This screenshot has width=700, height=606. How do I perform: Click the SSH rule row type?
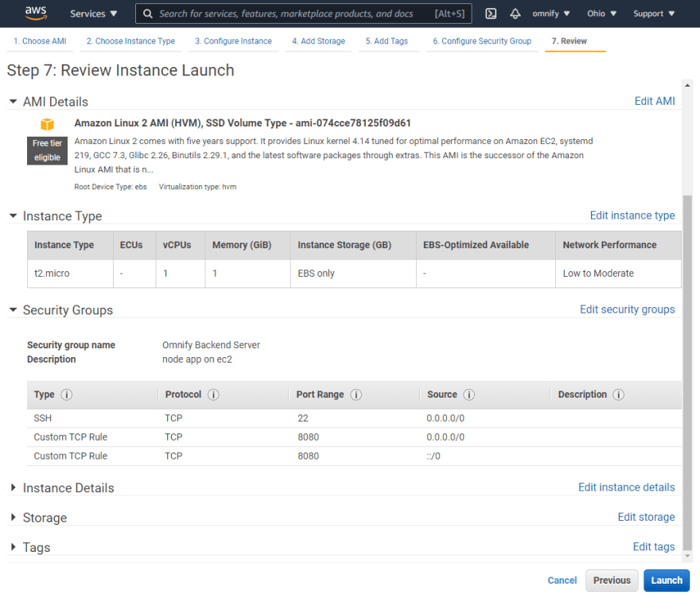43,418
